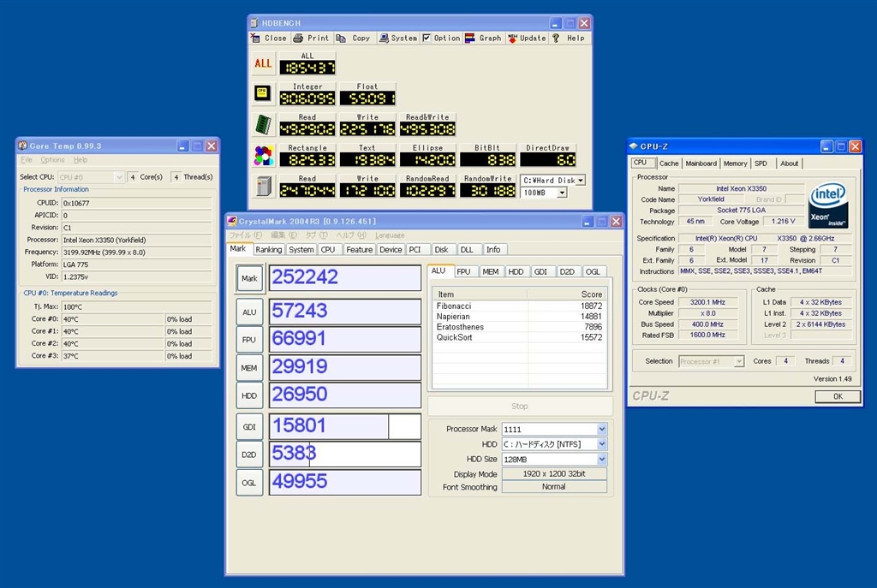
Task: Click the Score column header in CrystalMark
Action: point(567,294)
